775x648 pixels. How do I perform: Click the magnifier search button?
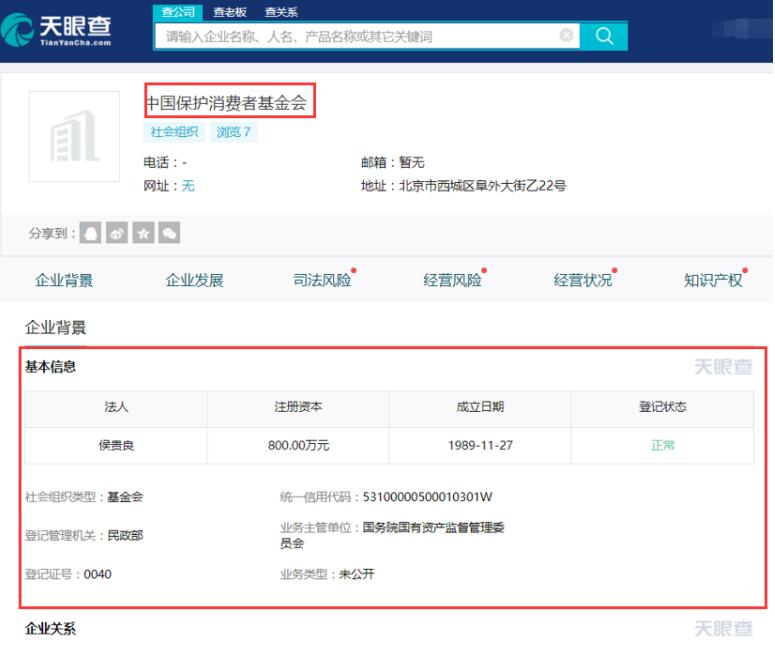point(604,36)
